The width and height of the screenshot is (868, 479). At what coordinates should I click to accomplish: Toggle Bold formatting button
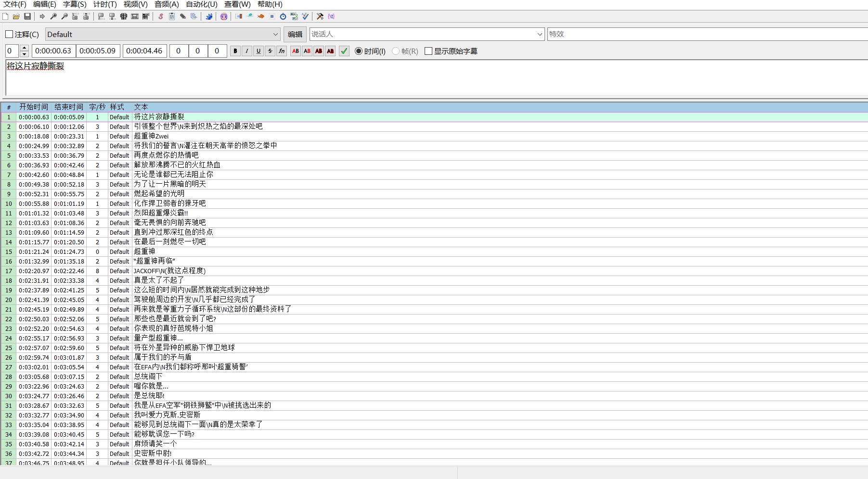(235, 51)
